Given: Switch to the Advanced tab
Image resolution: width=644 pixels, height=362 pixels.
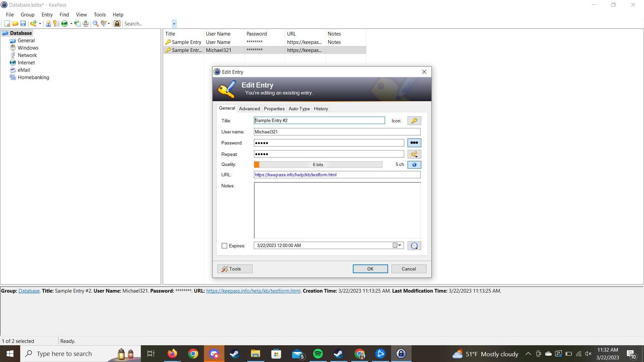Looking at the screenshot, I should (x=249, y=109).
